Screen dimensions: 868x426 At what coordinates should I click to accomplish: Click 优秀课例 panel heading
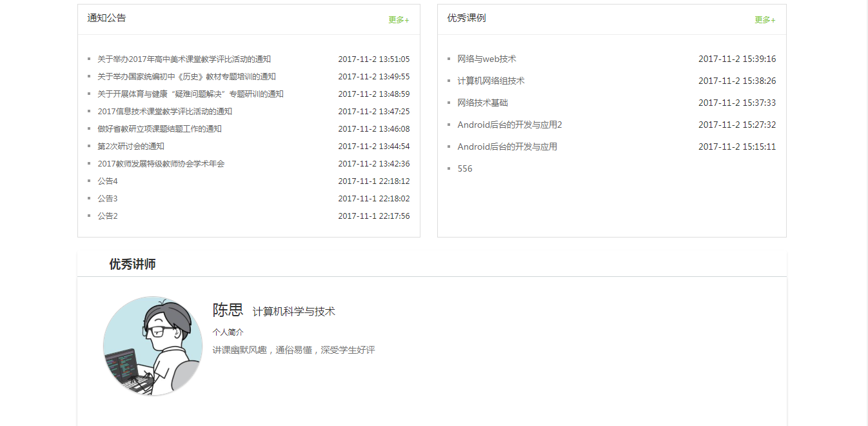point(466,18)
